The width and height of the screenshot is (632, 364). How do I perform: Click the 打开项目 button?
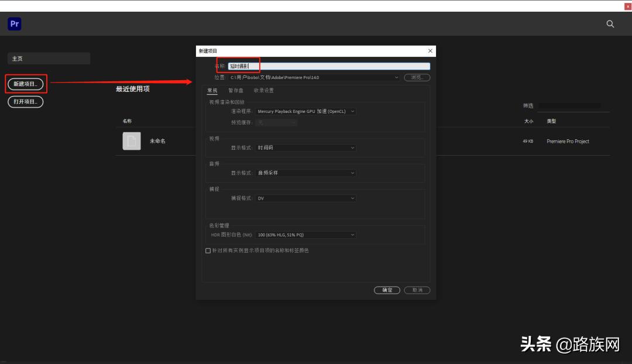point(25,102)
